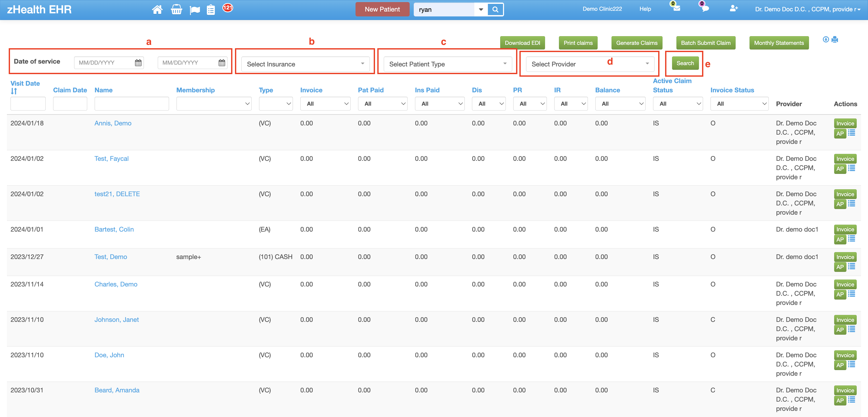Click the print icon beside Monthly Statements
The height and width of the screenshot is (417, 868).
(x=835, y=40)
